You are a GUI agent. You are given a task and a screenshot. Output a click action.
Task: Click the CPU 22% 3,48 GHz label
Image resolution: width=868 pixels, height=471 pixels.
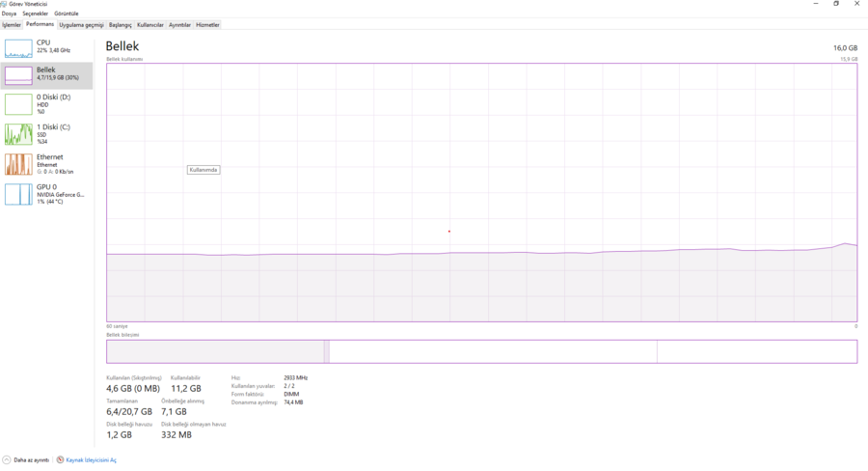tap(53, 46)
